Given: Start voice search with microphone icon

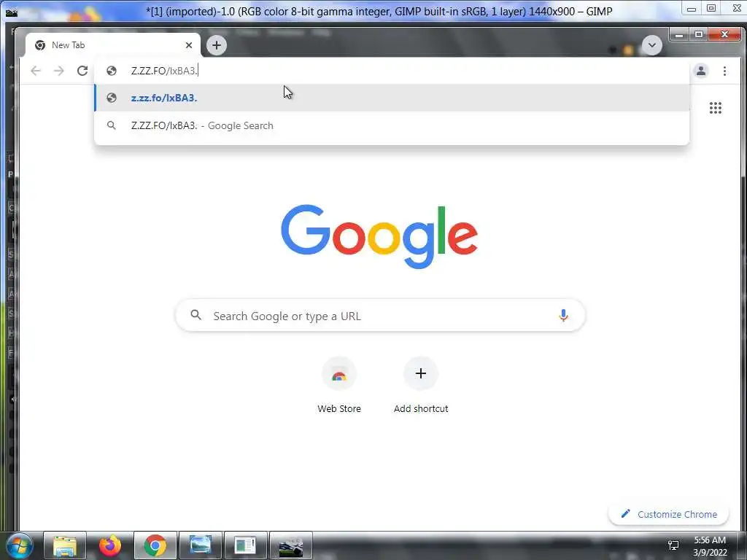Looking at the screenshot, I should click(563, 315).
